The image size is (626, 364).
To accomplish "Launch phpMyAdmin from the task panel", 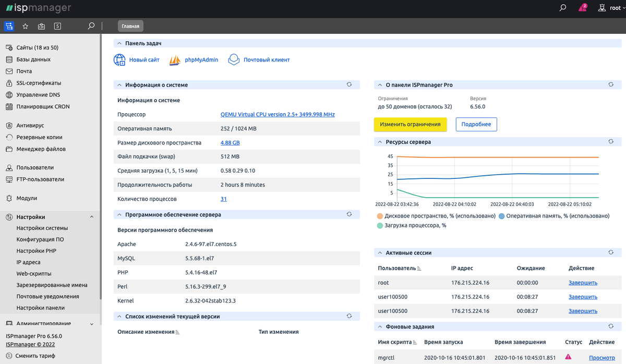I will [176, 59].
